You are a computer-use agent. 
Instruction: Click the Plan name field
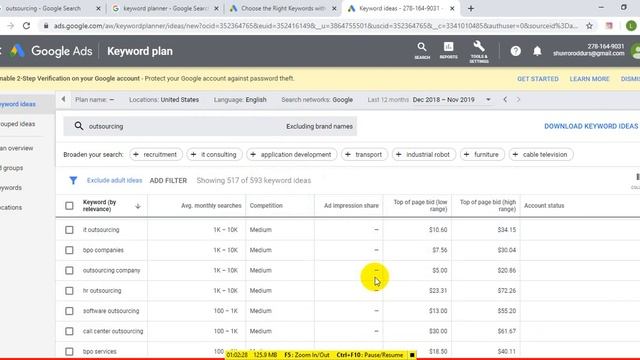pyautogui.click(x=94, y=100)
